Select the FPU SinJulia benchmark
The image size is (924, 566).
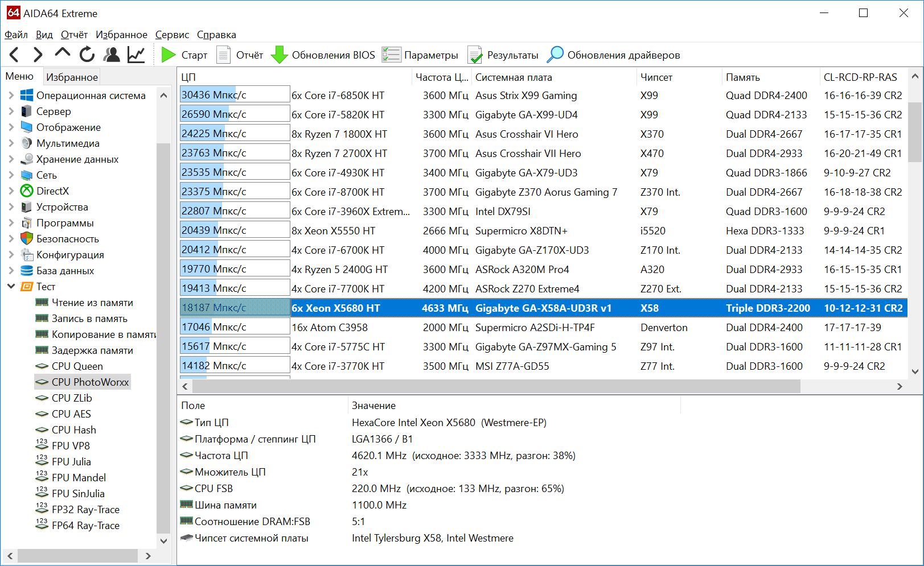78,494
